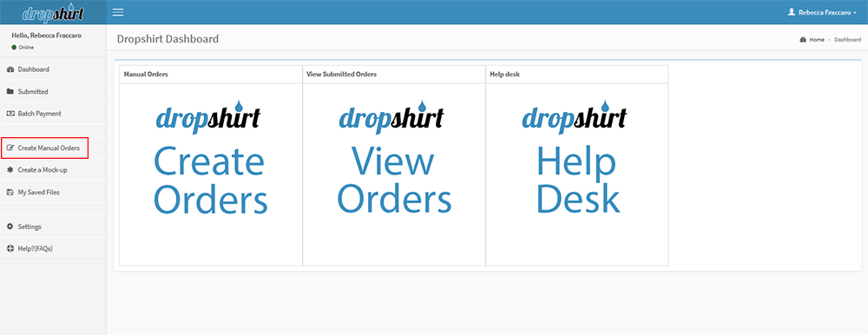The height and width of the screenshot is (335, 868).
Task: Click the Dashboard breadcrumb text
Action: coord(847,40)
